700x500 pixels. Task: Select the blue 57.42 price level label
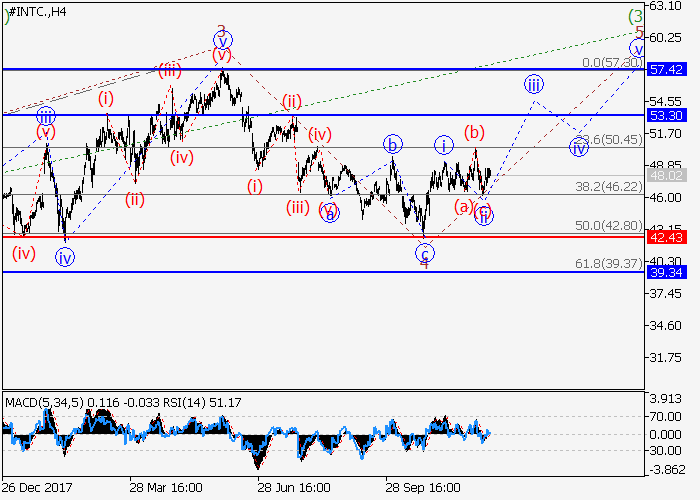point(664,70)
